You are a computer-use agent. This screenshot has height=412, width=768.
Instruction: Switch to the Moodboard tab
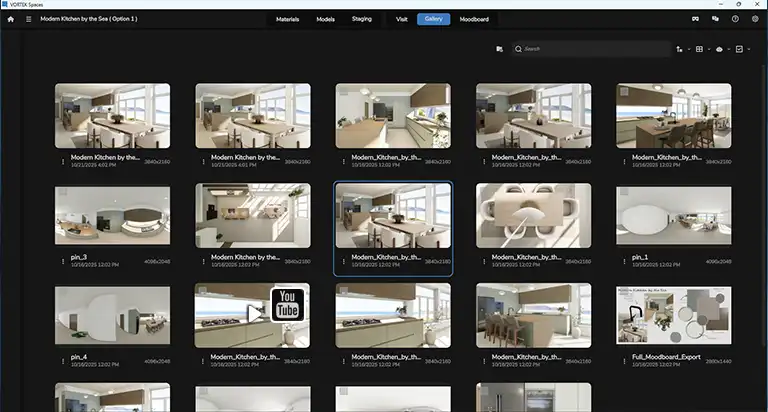(x=474, y=19)
